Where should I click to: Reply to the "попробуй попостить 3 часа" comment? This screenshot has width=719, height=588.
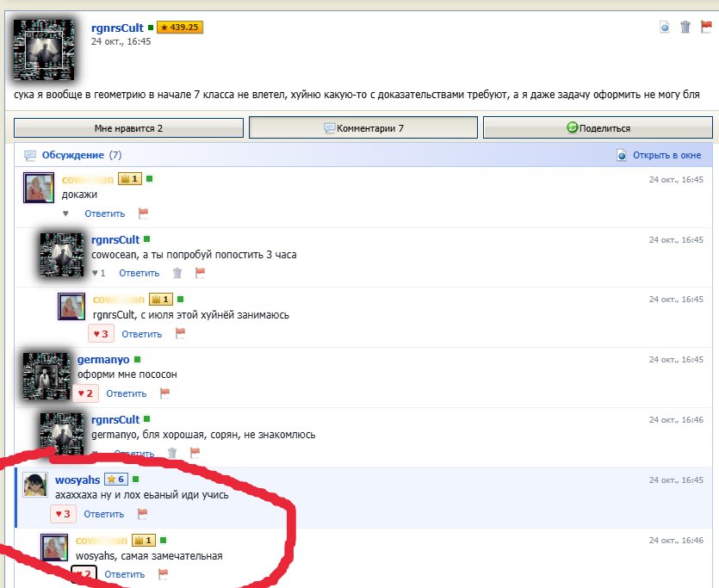click(x=139, y=273)
